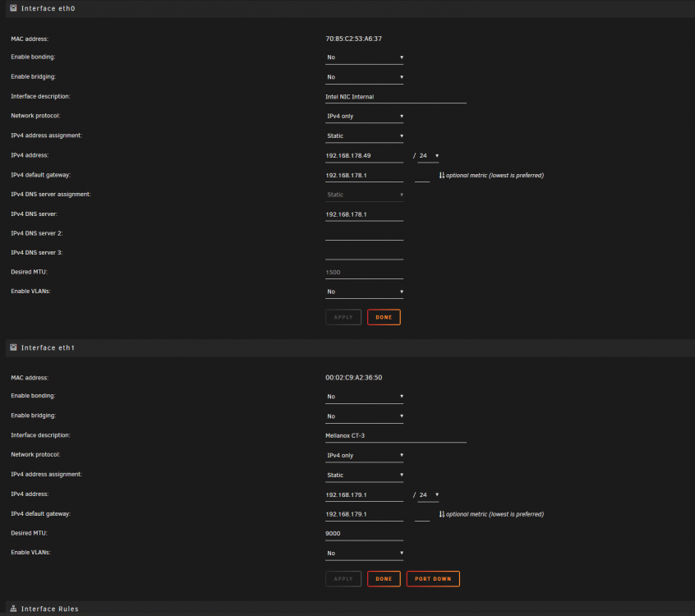Click the eth0 Apply button
The width and height of the screenshot is (695, 616).
[x=343, y=317]
